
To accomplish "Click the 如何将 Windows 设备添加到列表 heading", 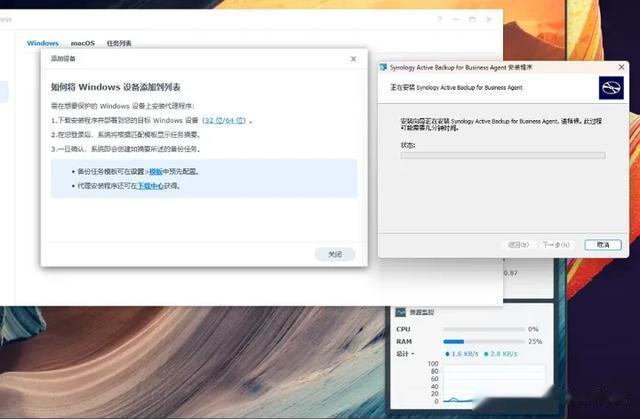I will [x=116, y=87].
